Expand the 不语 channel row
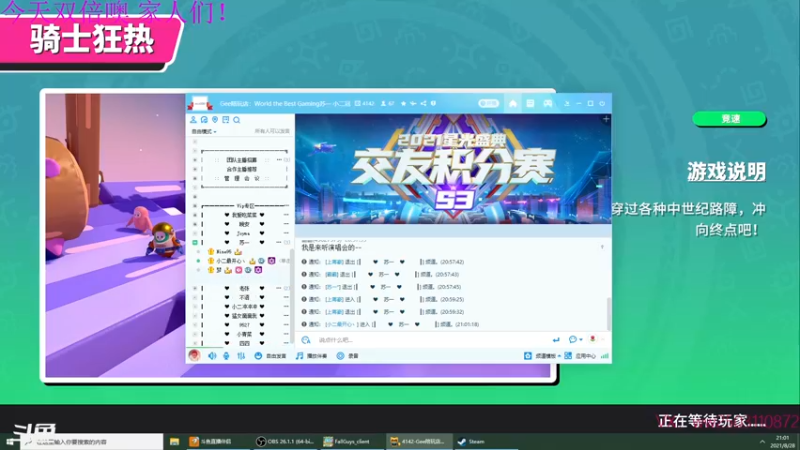 195,297
